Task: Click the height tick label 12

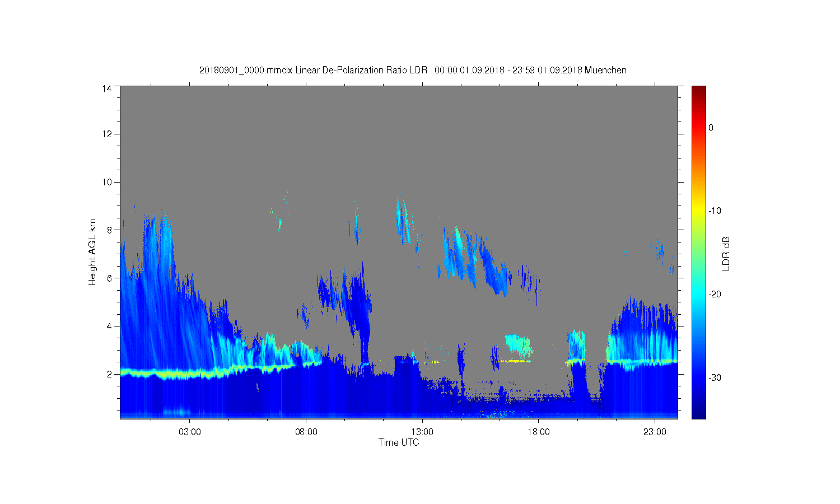Action: point(107,134)
